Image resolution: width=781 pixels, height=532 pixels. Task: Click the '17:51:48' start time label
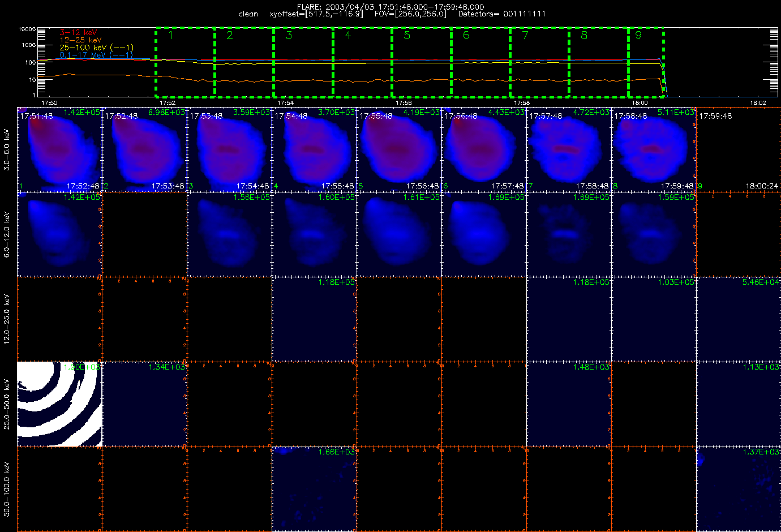click(37, 115)
